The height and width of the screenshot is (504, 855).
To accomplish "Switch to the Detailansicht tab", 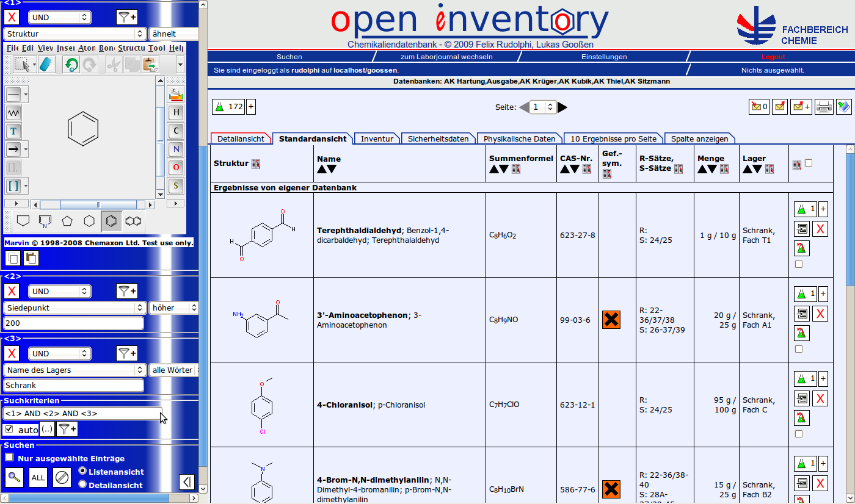I will (x=241, y=139).
